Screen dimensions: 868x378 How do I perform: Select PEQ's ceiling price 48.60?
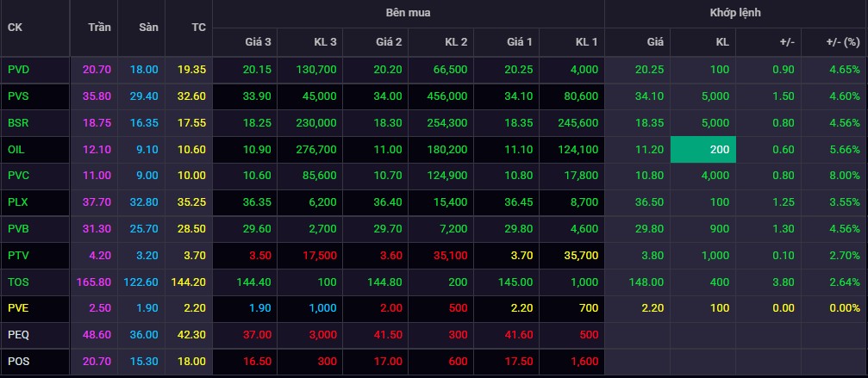[x=98, y=336]
